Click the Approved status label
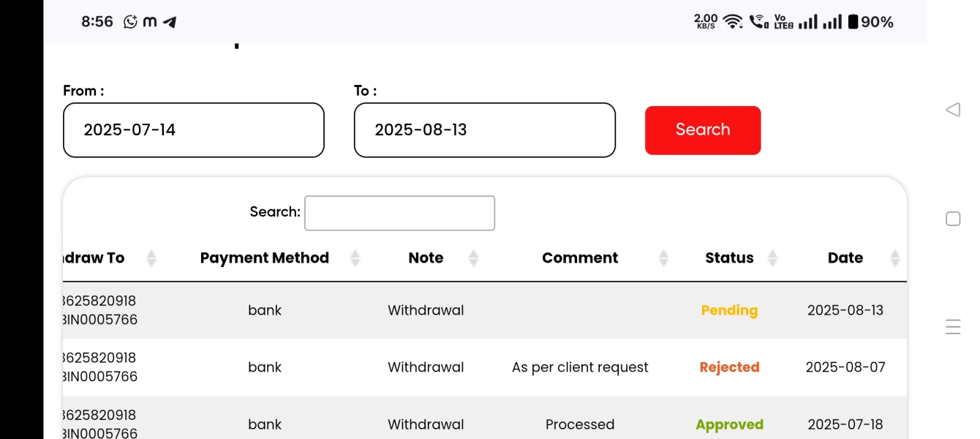The image size is (980, 439). (x=729, y=424)
